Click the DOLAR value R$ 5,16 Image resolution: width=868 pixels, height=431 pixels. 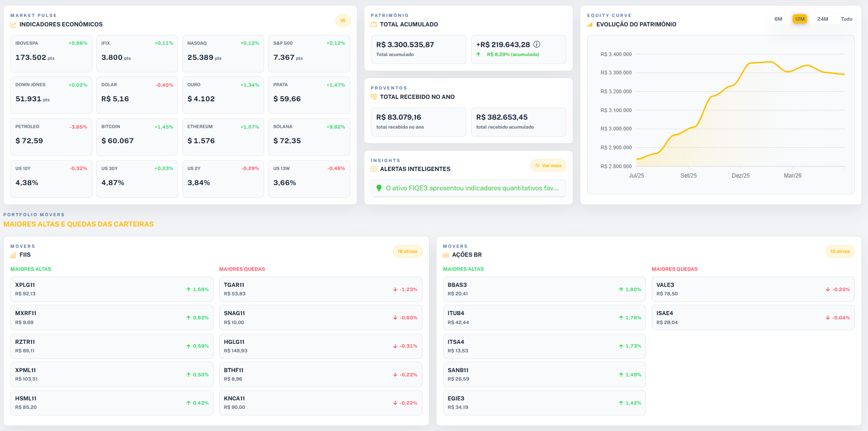click(x=115, y=99)
